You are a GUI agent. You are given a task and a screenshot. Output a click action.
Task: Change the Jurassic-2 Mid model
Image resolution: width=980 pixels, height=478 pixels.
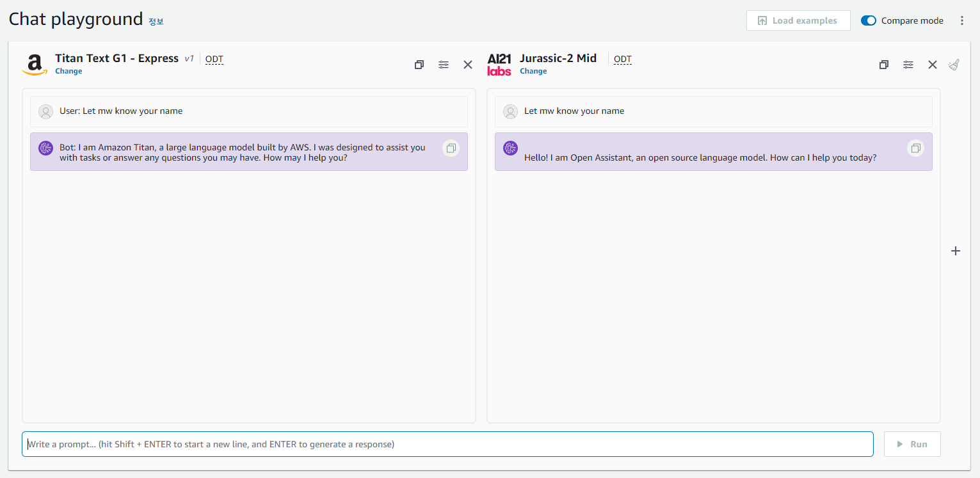(x=533, y=71)
